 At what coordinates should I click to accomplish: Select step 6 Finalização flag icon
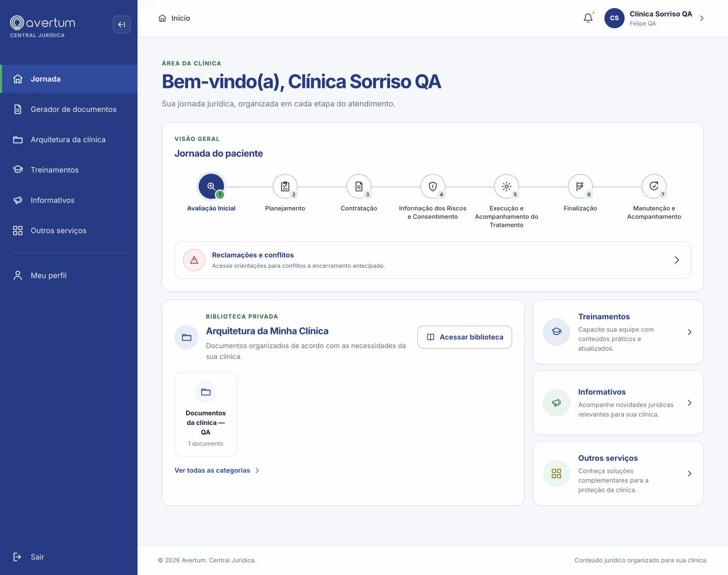(x=580, y=186)
